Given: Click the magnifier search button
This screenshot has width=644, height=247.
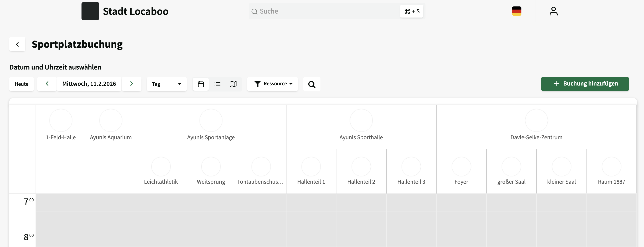Looking at the screenshot, I should [x=312, y=84].
